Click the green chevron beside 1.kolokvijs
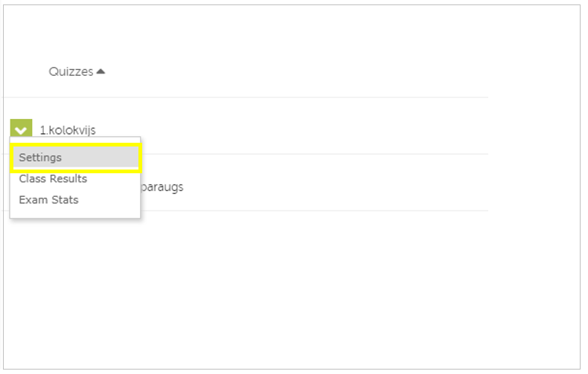 (22, 129)
